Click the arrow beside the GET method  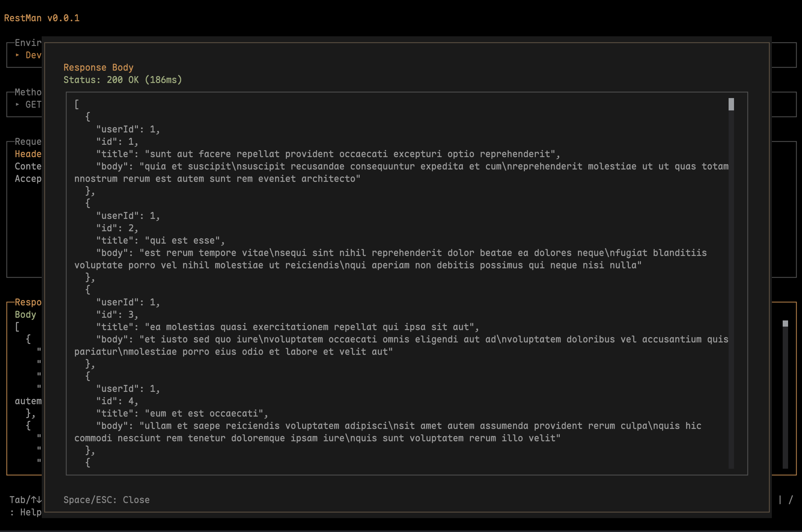tap(17, 105)
